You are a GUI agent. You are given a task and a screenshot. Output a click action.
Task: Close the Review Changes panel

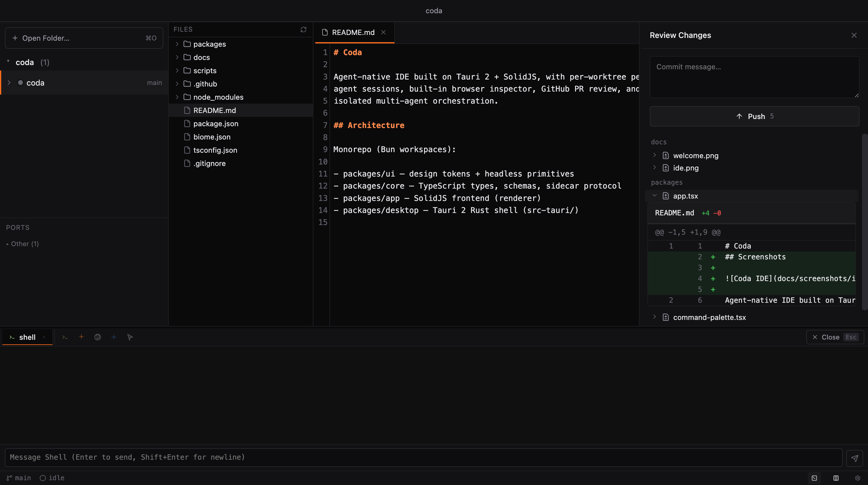click(854, 35)
